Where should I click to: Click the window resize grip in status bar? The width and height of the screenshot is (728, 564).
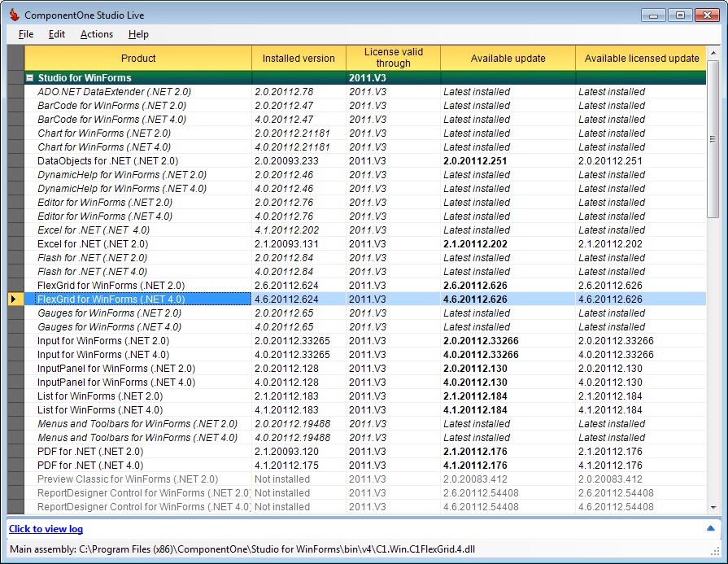[715, 551]
